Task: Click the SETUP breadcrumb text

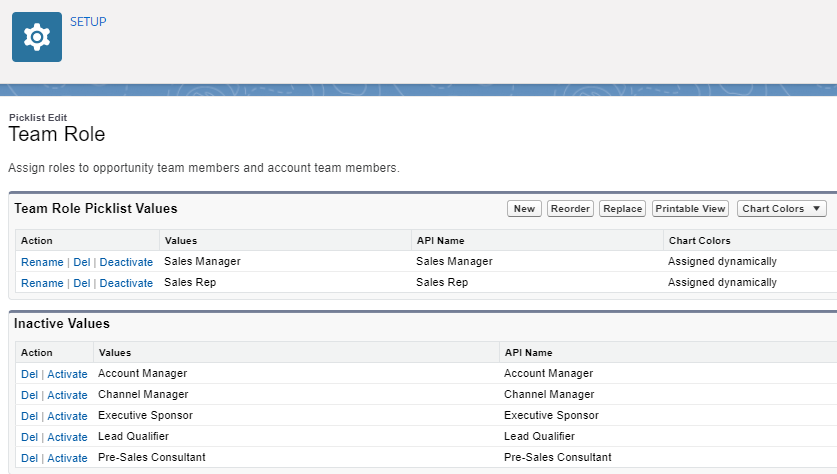Action: pyautogui.click(x=88, y=21)
